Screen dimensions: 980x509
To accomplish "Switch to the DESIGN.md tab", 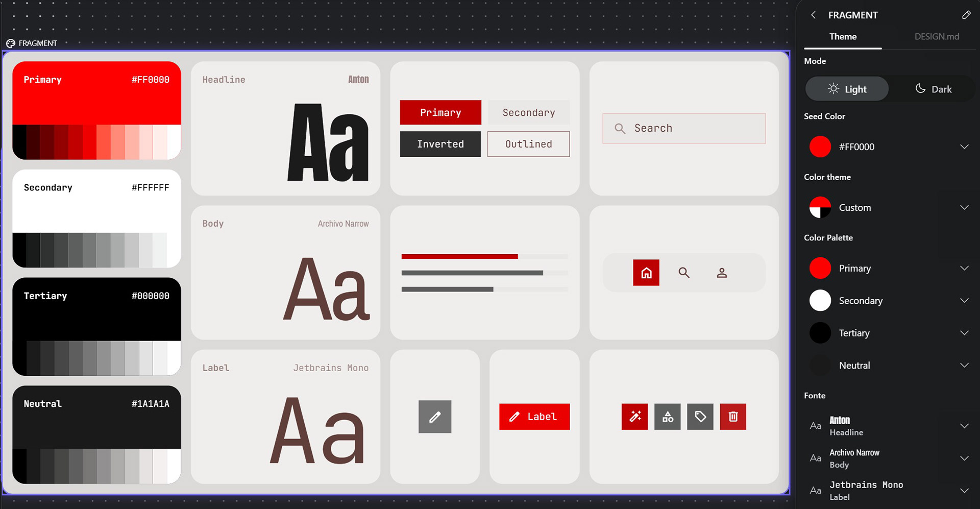I will [x=937, y=37].
